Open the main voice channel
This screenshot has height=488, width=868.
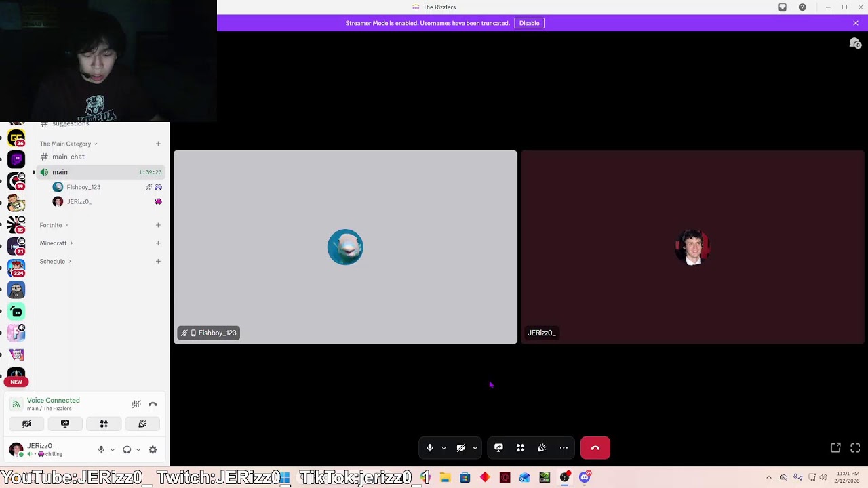click(x=100, y=172)
